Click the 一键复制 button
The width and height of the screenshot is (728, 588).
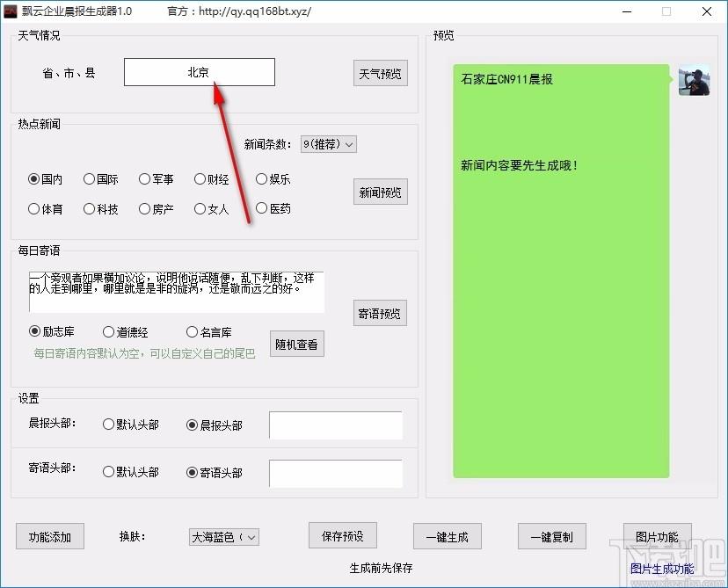[552, 536]
